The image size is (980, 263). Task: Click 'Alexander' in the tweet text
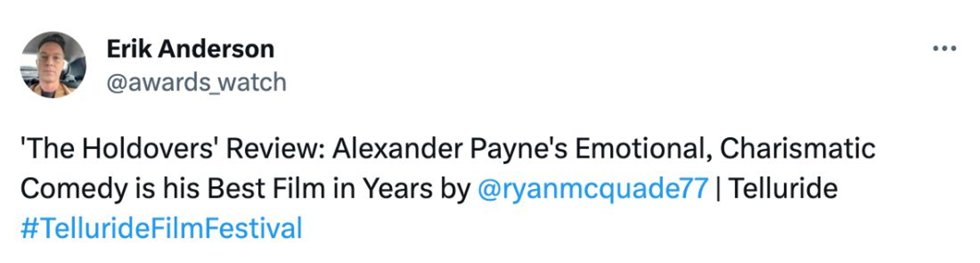click(397, 148)
